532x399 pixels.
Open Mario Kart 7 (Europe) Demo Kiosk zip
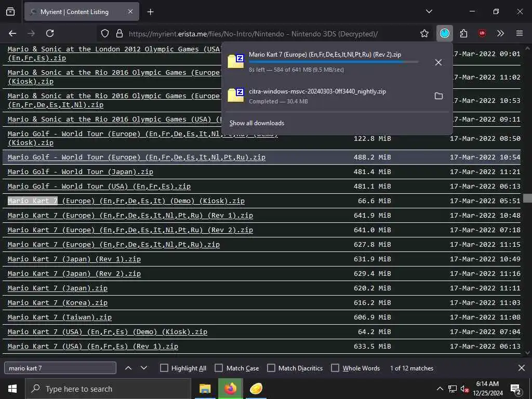126,201
